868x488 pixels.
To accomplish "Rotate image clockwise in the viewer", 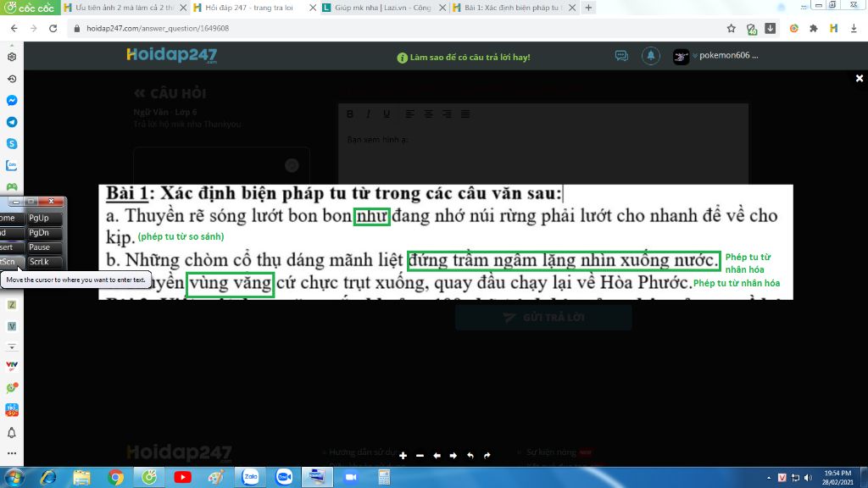I will pyautogui.click(x=487, y=455).
